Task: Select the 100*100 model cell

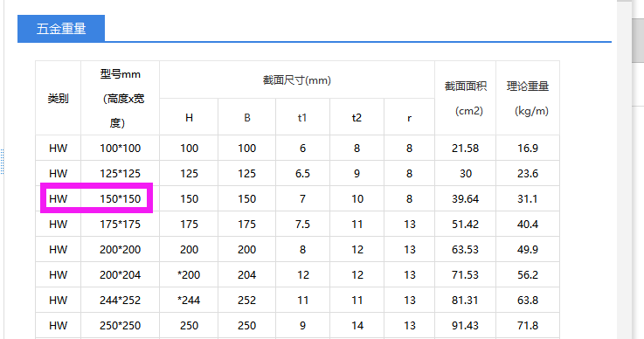Action: pos(120,148)
